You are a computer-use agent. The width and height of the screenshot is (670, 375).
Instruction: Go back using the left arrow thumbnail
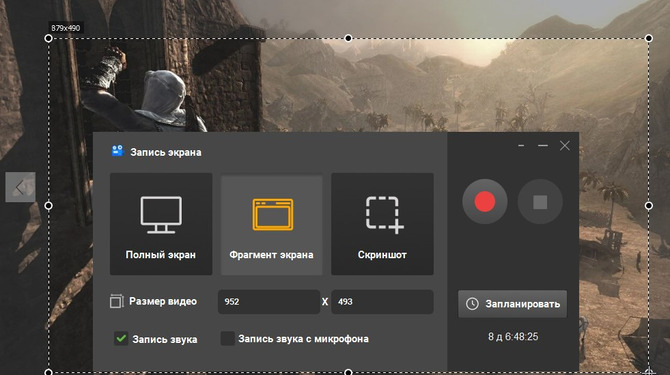click(x=20, y=187)
